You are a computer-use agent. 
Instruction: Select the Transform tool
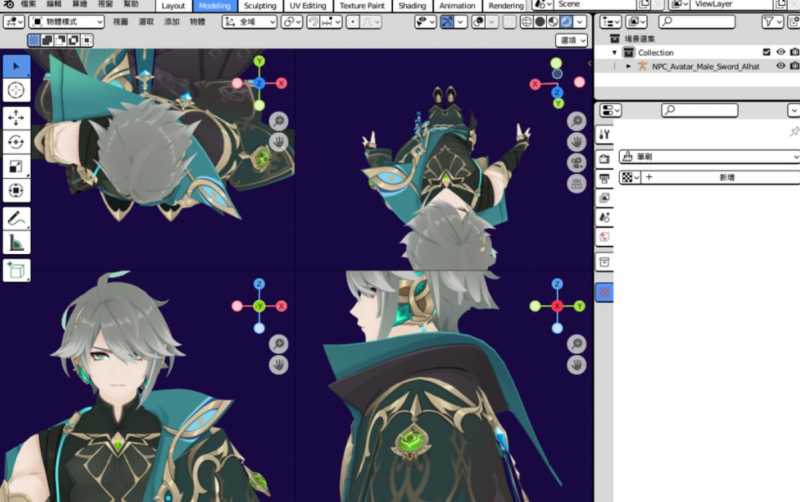point(16,190)
